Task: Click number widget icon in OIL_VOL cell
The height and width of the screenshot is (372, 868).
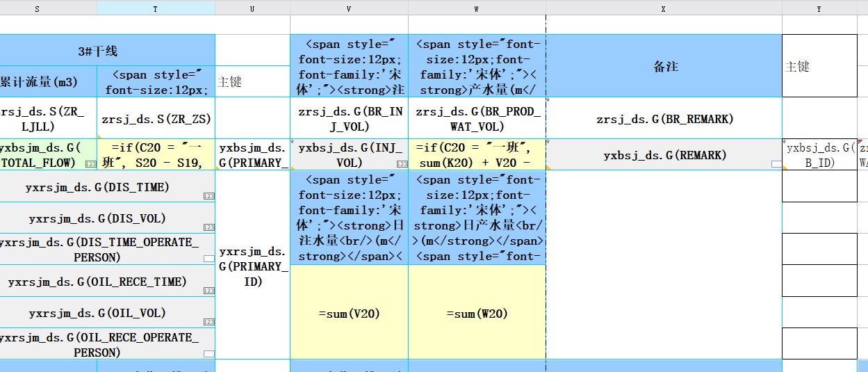Action: [208, 322]
